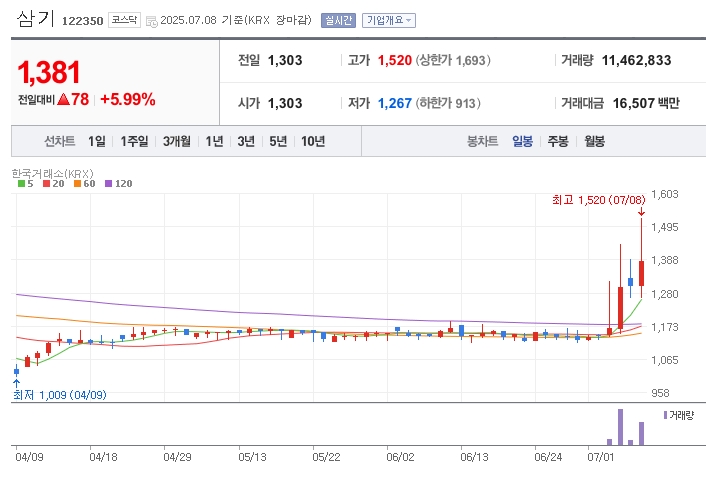
Task: Click the 시가 value 1,303
Action: coord(285,103)
